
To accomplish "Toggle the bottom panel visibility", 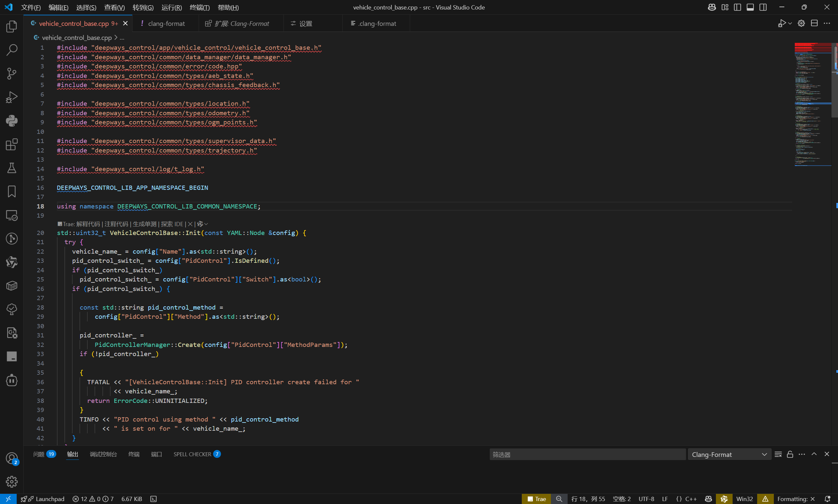I will (x=750, y=7).
